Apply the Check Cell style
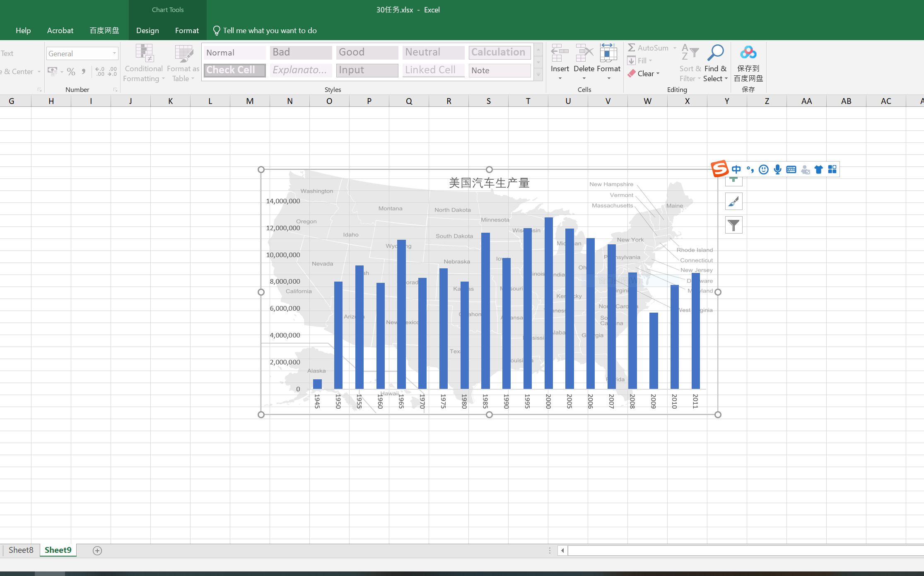This screenshot has height=576, width=924. point(234,70)
